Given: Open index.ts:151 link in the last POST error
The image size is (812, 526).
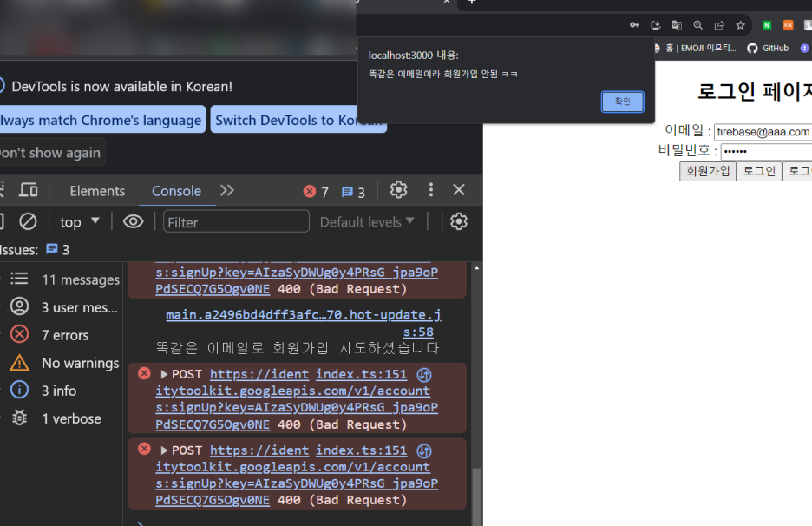Looking at the screenshot, I should (x=362, y=450).
